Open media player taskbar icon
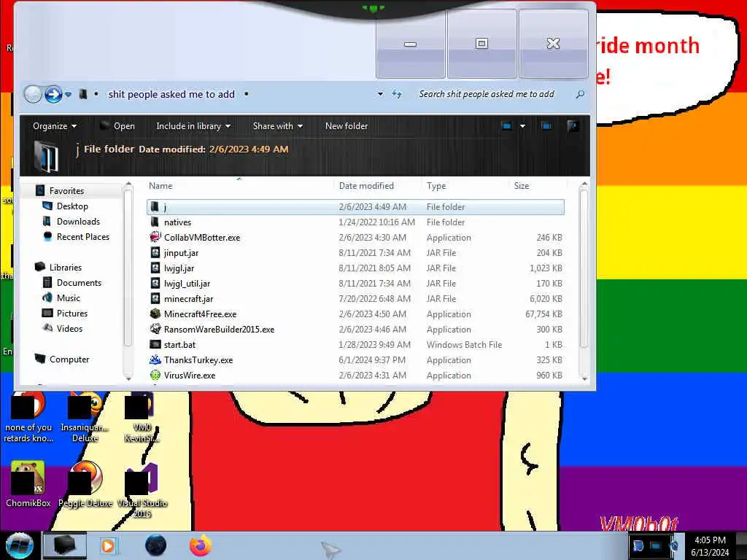Screen dimensions: 747x560 pyautogui.click(x=108, y=545)
